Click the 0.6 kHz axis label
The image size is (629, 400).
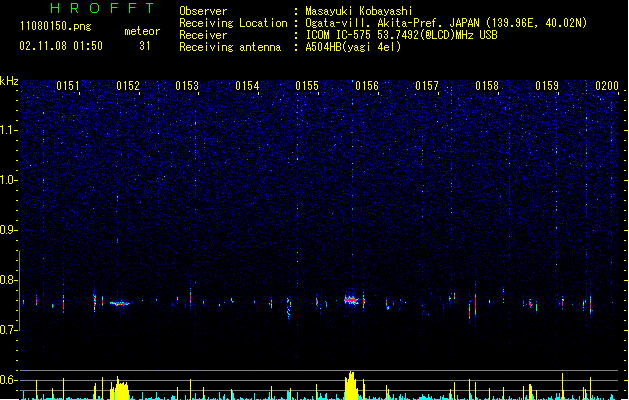(9, 380)
